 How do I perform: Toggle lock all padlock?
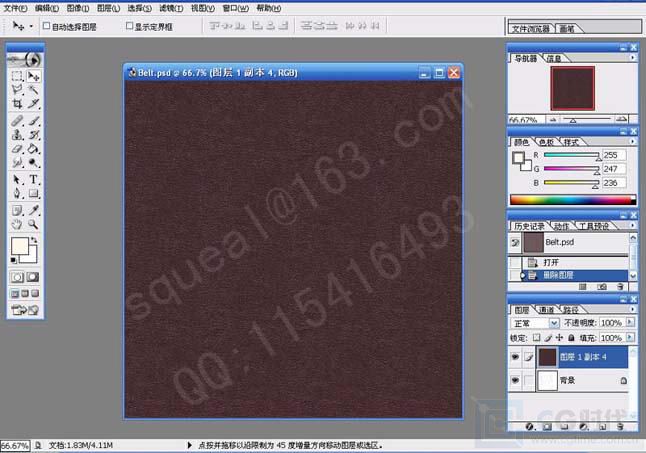pyautogui.click(x=571, y=338)
